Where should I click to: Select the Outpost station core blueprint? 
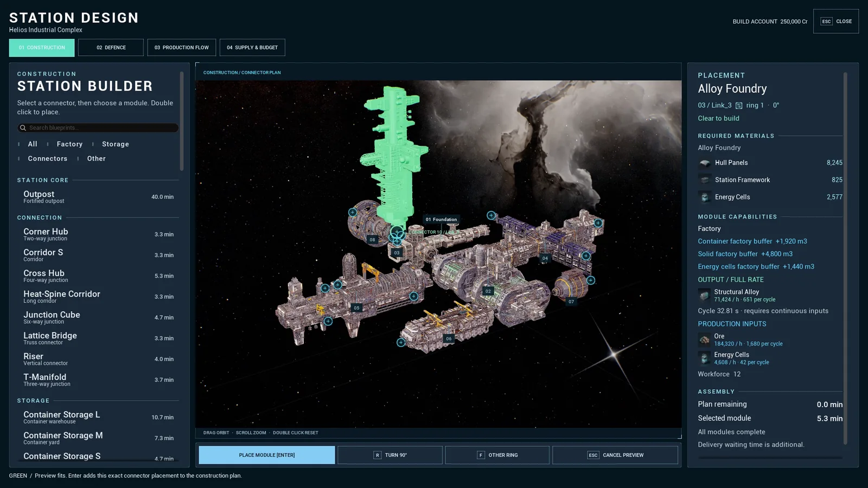coord(98,197)
